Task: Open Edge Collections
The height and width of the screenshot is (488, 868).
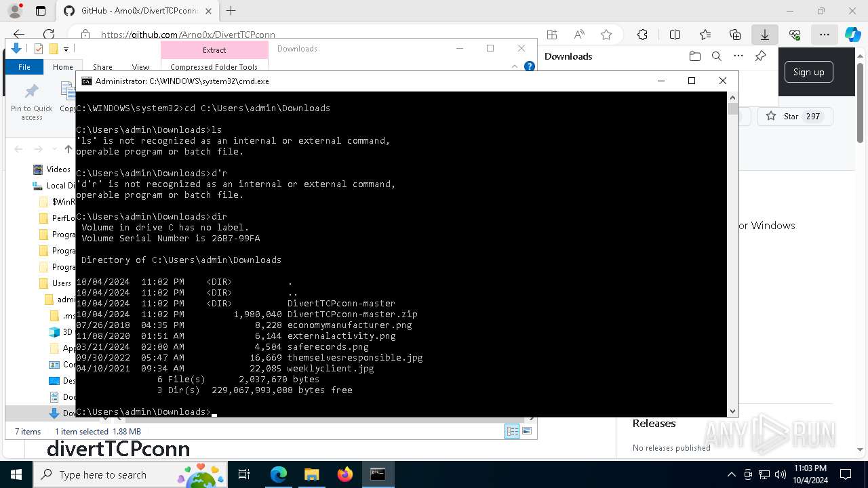Action: click(x=735, y=35)
